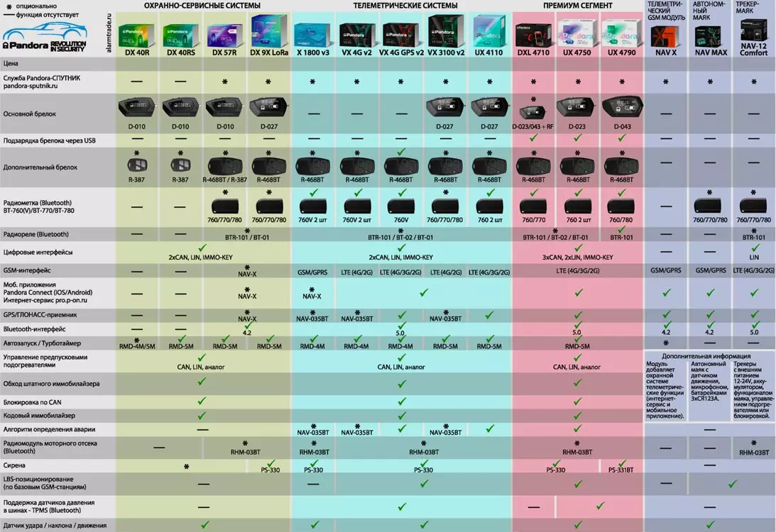Select the UX 4790 product box image

coord(622,34)
